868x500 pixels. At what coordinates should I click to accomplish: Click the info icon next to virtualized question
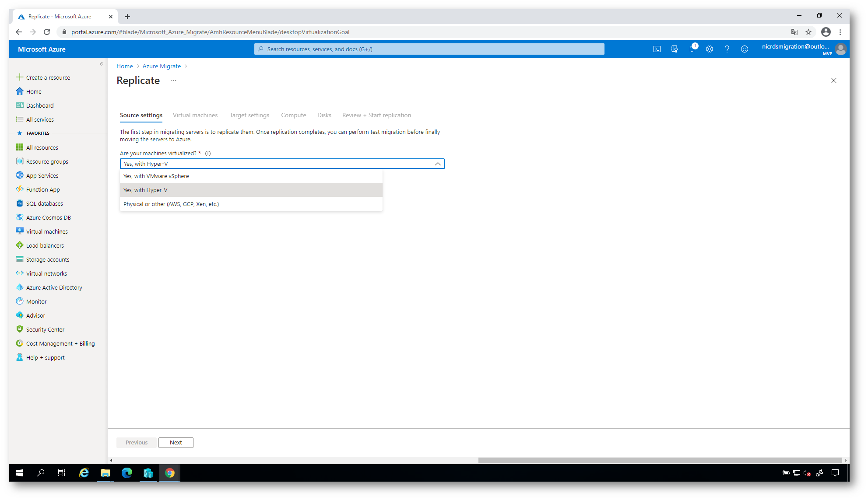pyautogui.click(x=208, y=154)
